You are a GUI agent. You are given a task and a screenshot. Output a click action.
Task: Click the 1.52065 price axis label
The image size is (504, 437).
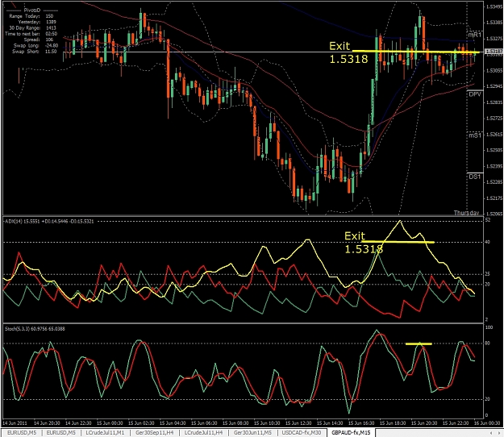coord(494,214)
